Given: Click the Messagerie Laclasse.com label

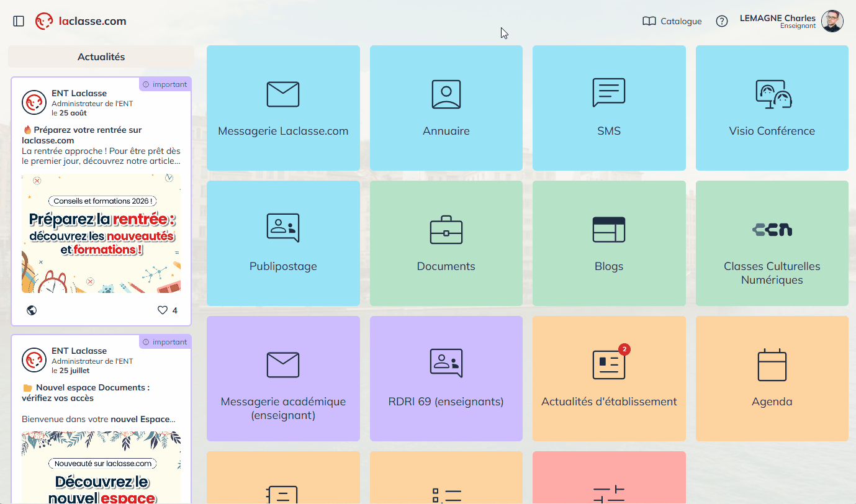Looking at the screenshot, I should point(283,131).
